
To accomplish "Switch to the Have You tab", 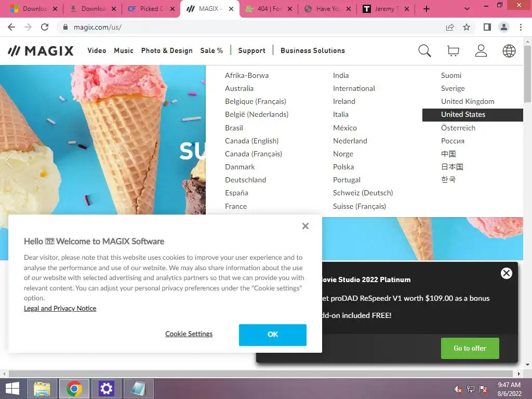I will [x=327, y=9].
